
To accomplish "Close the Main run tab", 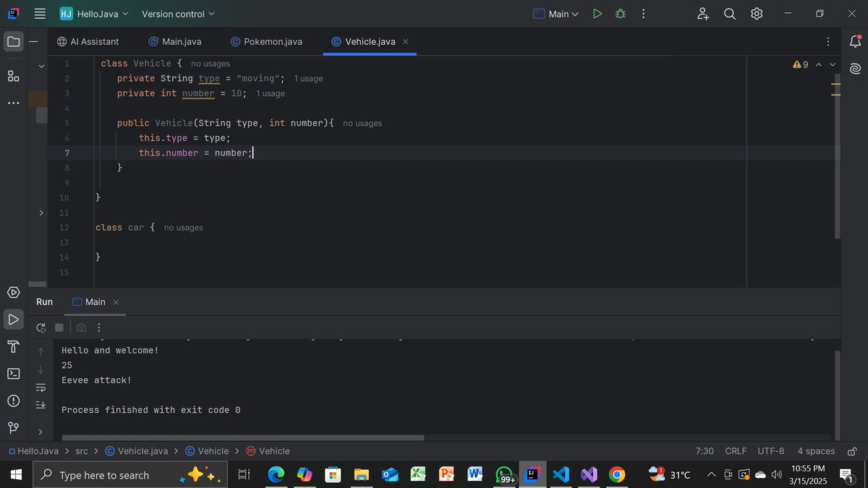I will pos(116,302).
